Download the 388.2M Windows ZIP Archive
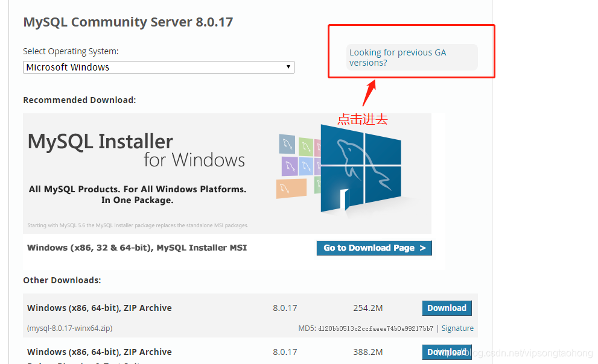This screenshot has height=364, width=598. coord(447,352)
